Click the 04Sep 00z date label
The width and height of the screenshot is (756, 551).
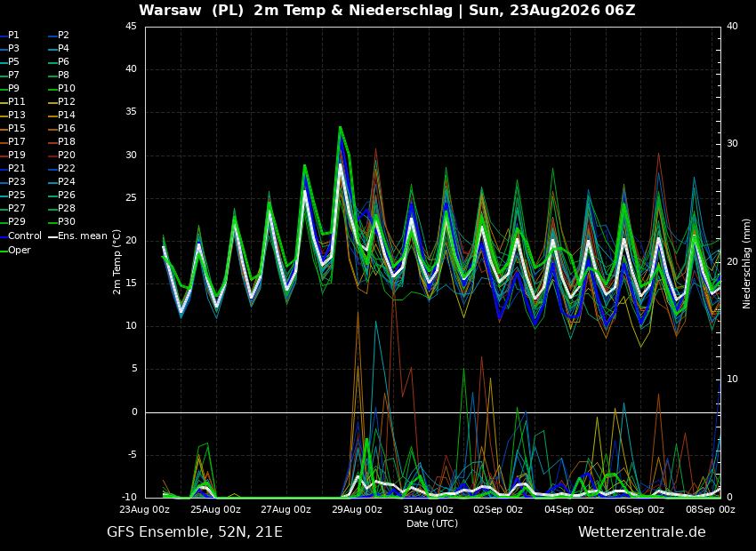point(569,509)
